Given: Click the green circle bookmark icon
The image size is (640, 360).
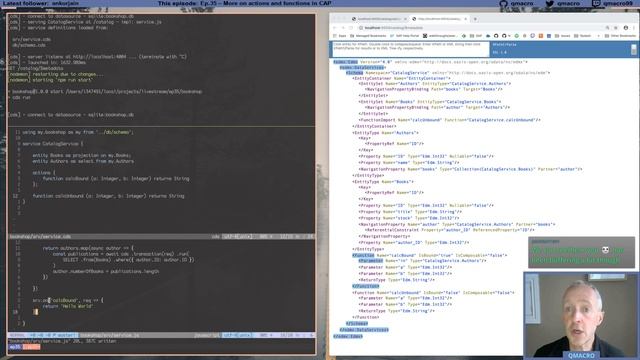Looking at the screenshot, I should pos(516,36).
